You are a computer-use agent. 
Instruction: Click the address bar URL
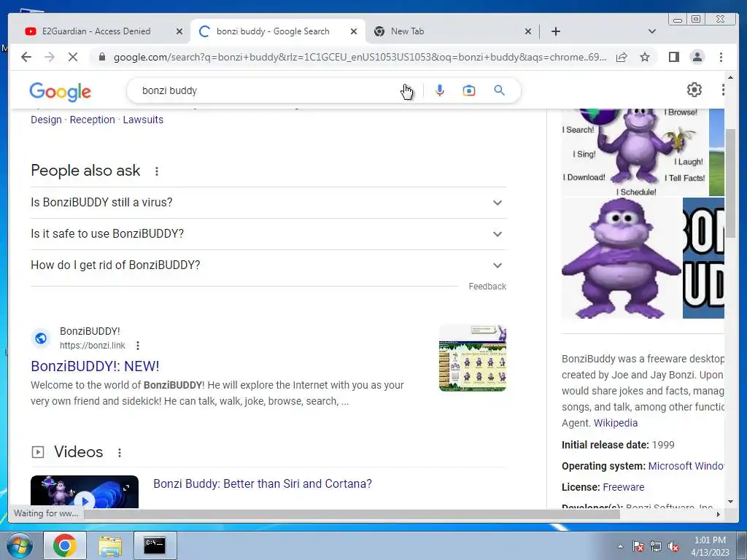pos(360,57)
